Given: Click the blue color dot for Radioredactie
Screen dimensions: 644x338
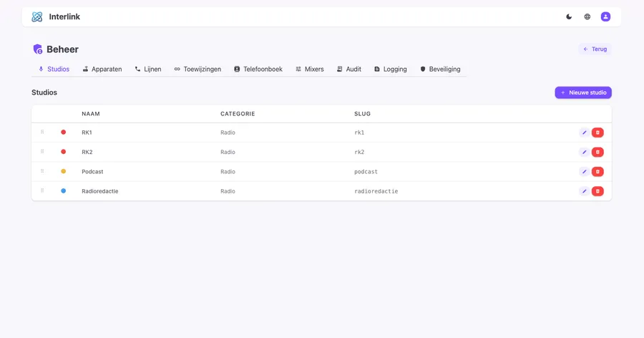Looking at the screenshot, I should (x=63, y=190).
